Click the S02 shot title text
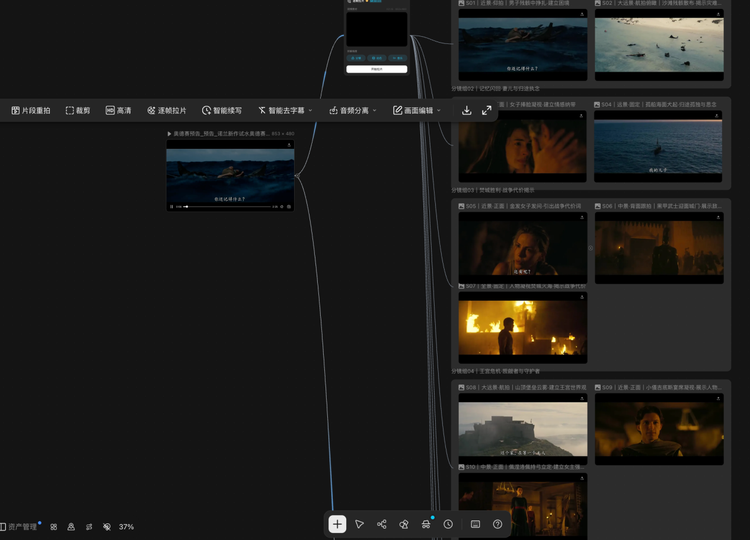The height and width of the screenshot is (540, 750). (x=662, y=3)
